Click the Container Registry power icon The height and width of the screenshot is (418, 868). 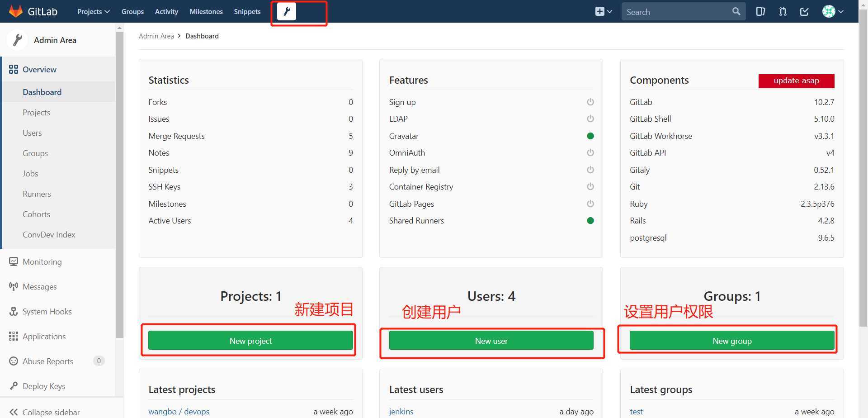[590, 186]
